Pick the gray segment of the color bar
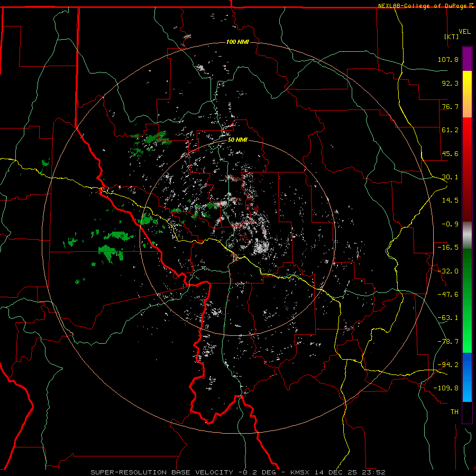 (467, 235)
